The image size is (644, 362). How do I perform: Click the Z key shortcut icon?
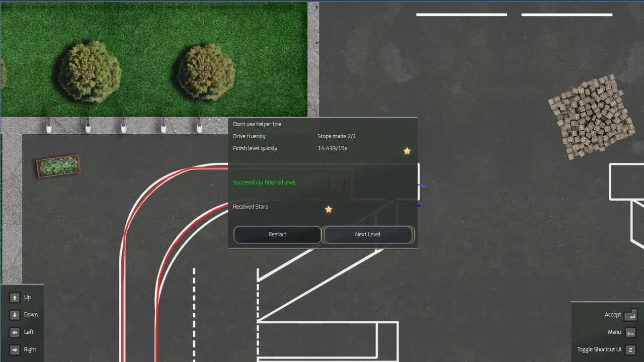630,350
